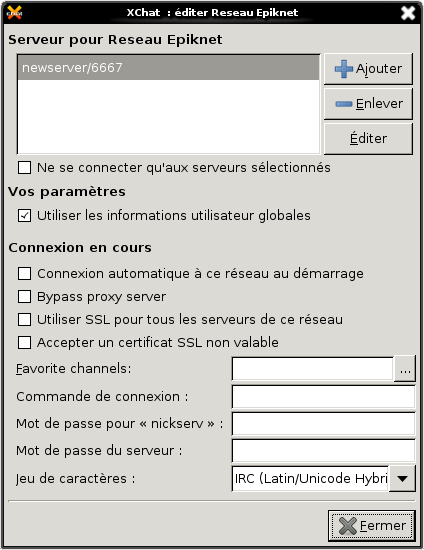Screen dimensions: 424x550
Task: Enable SSL for all servers of this network
Action: pyautogui.click(x=24, y=320)
